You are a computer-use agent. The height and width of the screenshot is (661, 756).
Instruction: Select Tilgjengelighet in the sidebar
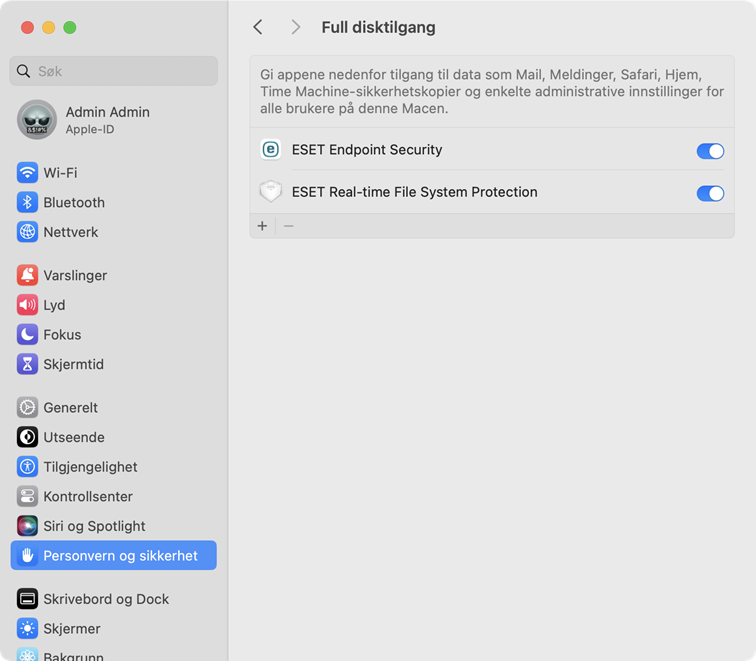[x=90, y=467]
